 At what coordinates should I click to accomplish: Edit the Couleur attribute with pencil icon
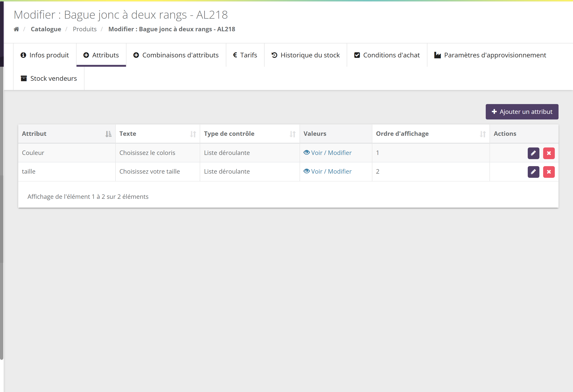[x=533, y=153]
